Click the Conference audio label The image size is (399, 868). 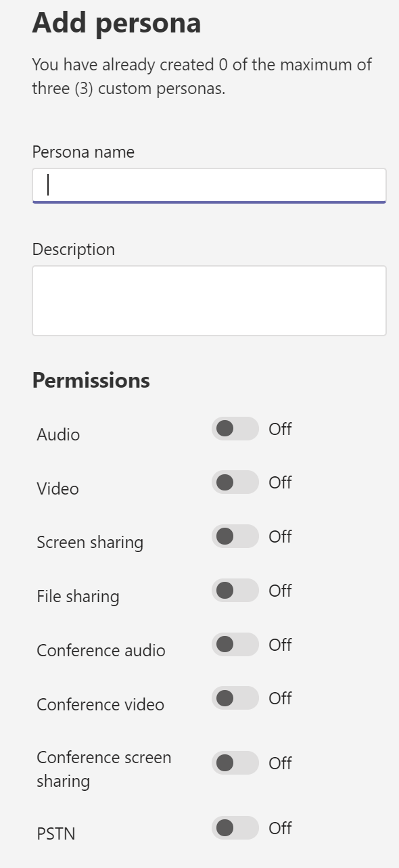(x=100, y=650)
